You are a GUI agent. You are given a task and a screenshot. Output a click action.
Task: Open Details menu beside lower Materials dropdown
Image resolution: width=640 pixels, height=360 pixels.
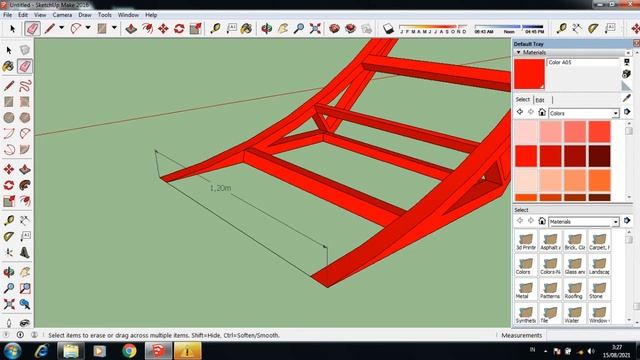[x=627, y=221]
